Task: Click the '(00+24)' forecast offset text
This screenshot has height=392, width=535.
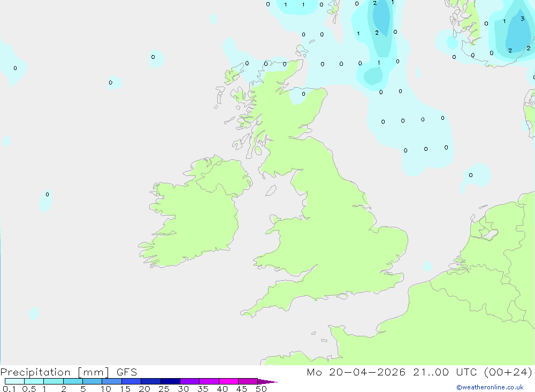Action: [x=508, y=372]
